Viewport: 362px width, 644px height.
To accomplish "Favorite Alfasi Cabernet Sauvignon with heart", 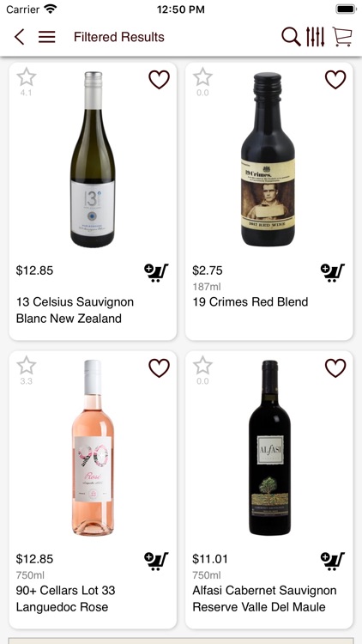I will [x=335, y=368].
